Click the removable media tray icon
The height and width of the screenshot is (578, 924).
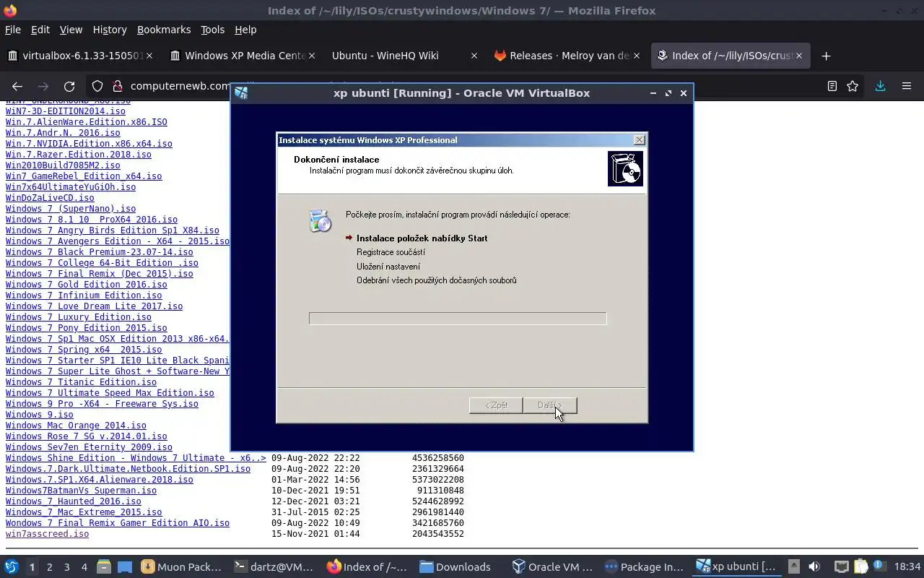793,567
